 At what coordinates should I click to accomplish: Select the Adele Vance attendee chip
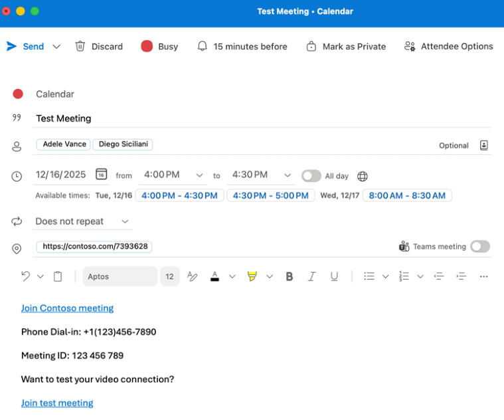click(x=64, y=144)
